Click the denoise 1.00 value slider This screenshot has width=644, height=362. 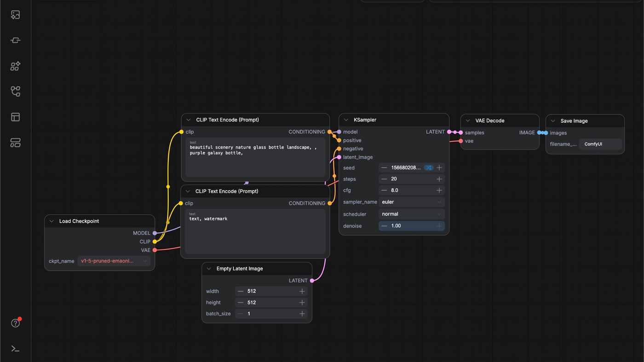click(x=412, y=226)
